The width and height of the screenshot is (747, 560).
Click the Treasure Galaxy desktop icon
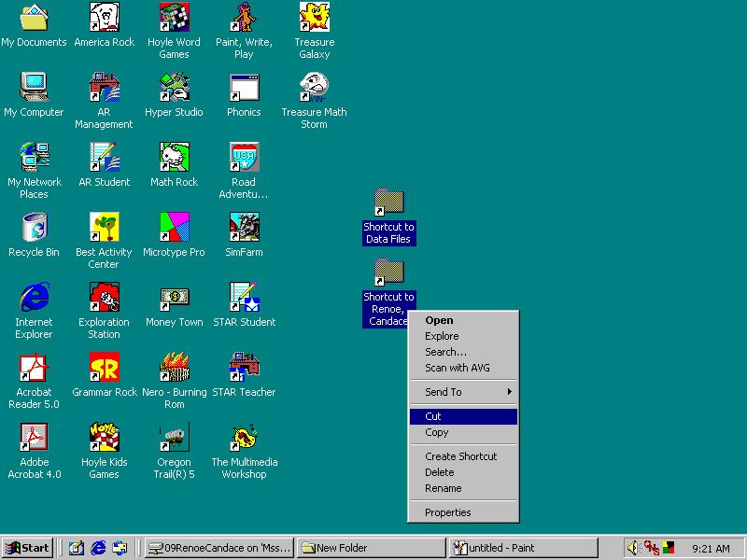(314, 17)
